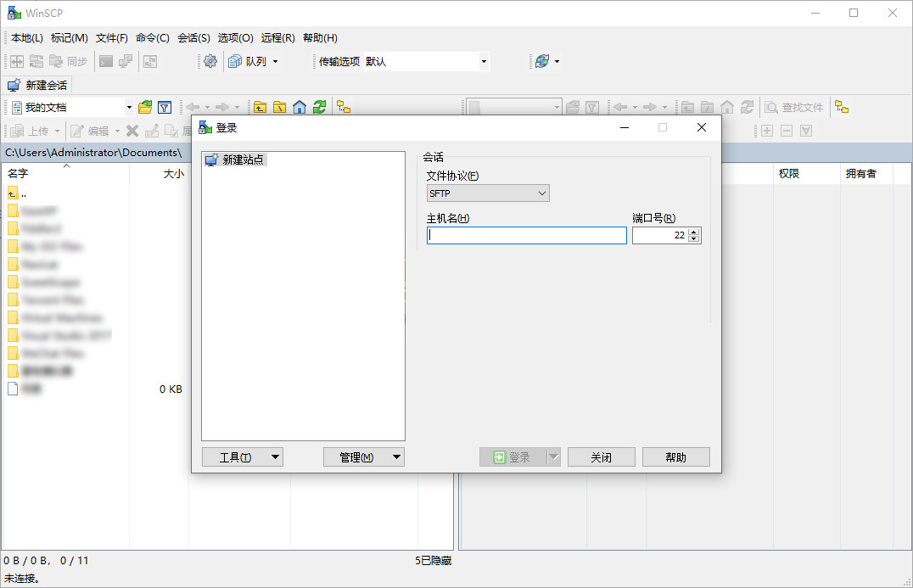Expand the 文件协议 SFTP dropdown
The height and width of the screenshot is (588, 913).
coord(487,193)
